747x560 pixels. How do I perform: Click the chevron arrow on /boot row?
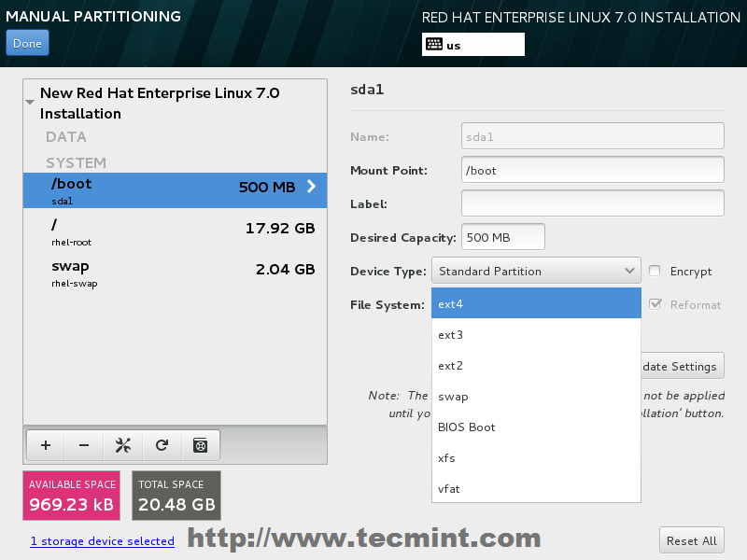click(x=311, y=186)
